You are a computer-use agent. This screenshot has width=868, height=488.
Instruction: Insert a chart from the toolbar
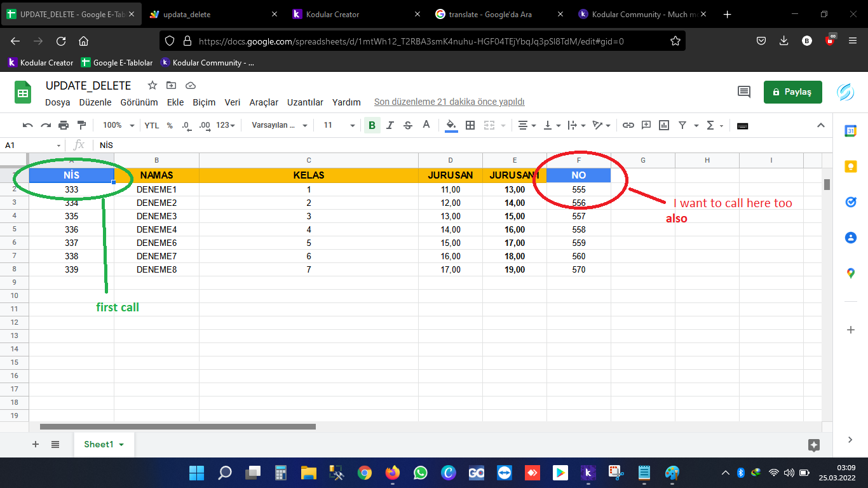click(664, 125)
